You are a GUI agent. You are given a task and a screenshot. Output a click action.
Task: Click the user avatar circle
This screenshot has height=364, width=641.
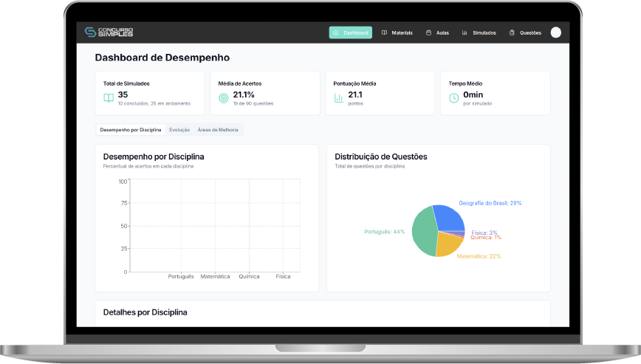555,32
